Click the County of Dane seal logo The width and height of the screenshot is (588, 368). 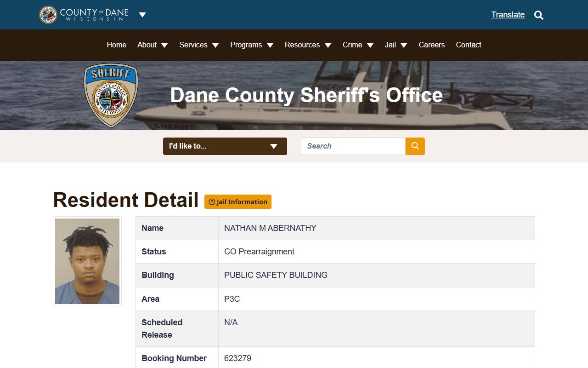[x=48, y=15]
